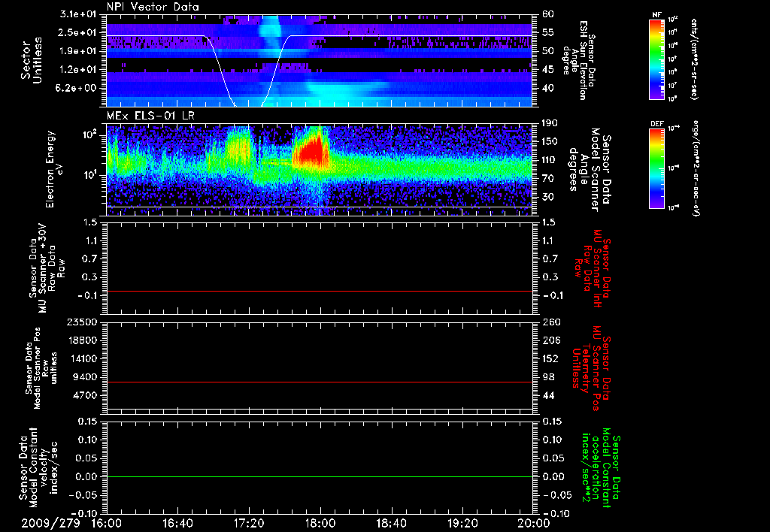Click the '1.2e+01' sector tick label
770x532 pixels.
coord(78,70)
